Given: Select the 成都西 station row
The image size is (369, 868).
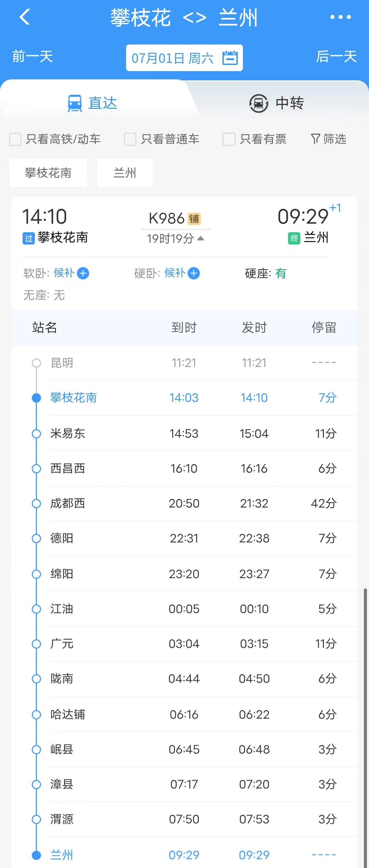Looking at the screenshot, I should pyautogui.click(x=184, y=503).
